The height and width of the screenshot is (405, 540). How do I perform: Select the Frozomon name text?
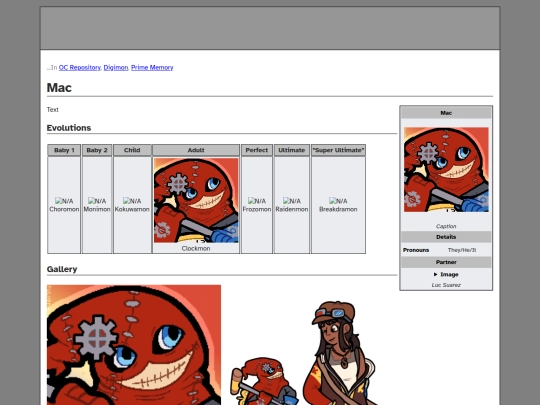tap(257, 209)
